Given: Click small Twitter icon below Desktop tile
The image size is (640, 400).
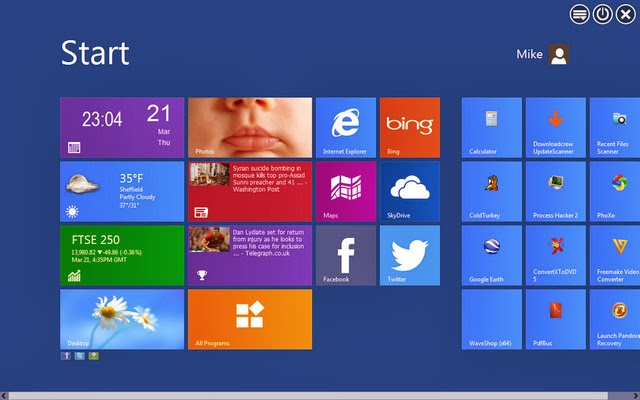Looking at the screenshot, I should 80,356.
